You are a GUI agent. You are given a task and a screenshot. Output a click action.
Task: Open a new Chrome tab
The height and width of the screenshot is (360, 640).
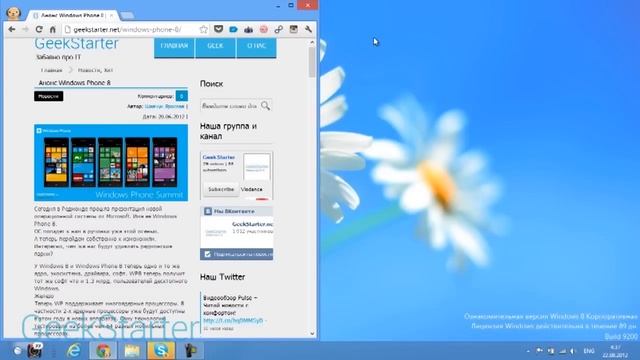(127, 16)
